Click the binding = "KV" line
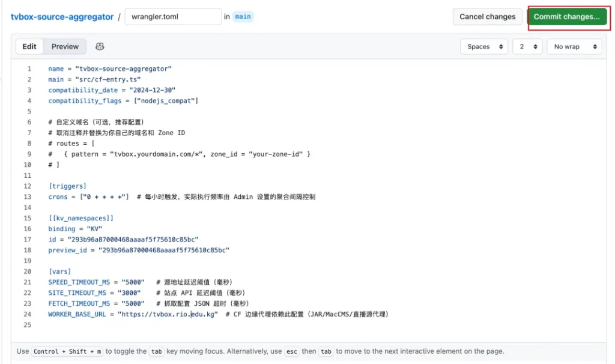 pyautogui.click(x=75, y=229)
